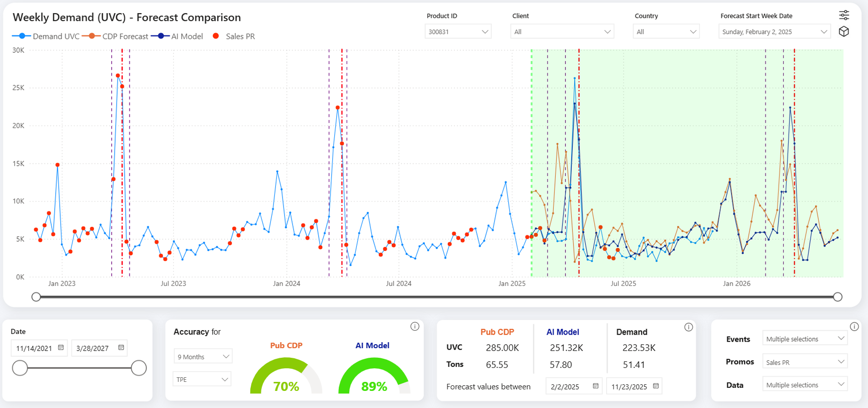The height and width of the screenshot is (408, 868).
Task: Click the Pub CDP Tons value 65.55
Action: (497, 365)
